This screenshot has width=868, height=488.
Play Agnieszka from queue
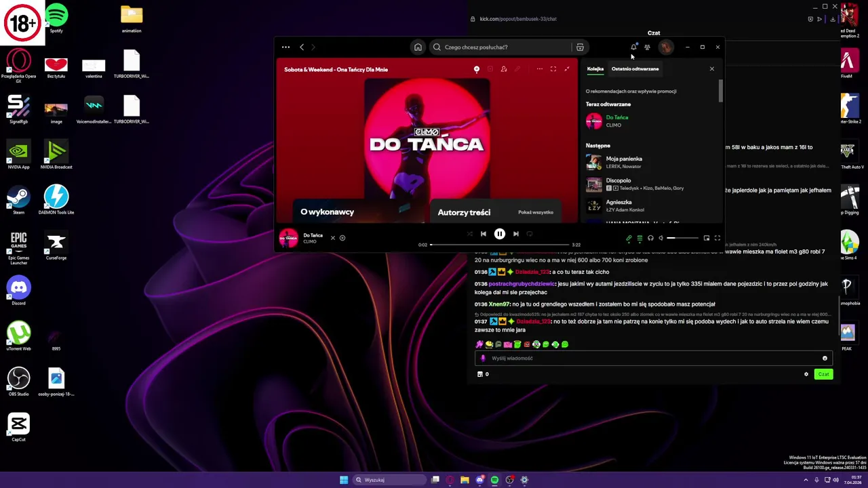tap(651, 205)
